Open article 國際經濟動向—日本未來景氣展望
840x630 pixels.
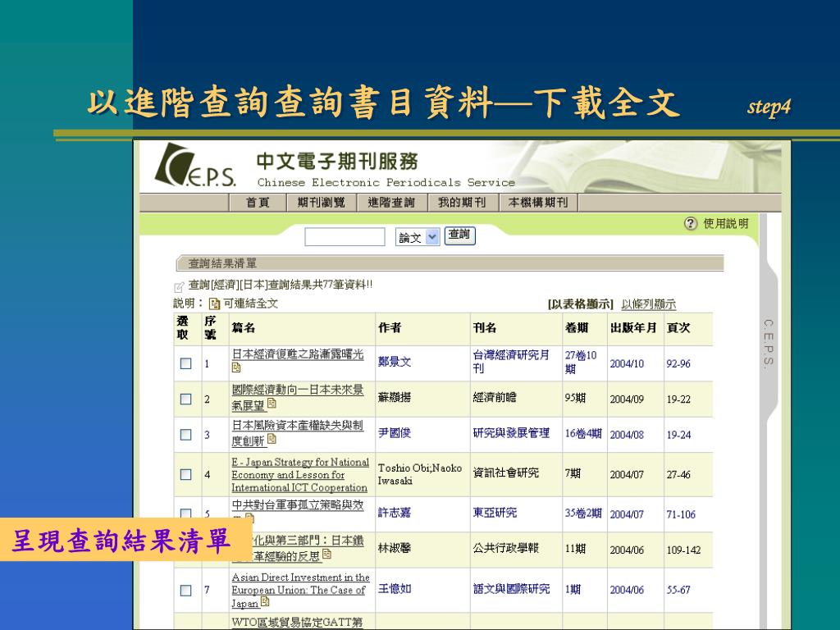click(297, 397)
